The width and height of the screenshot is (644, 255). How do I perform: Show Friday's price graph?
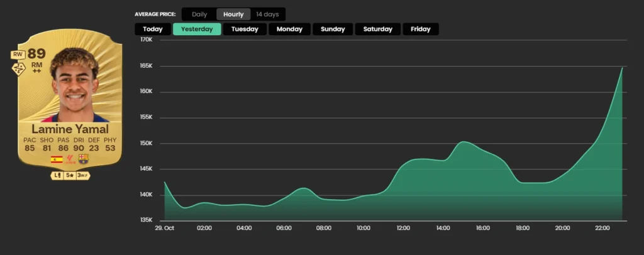pos(421,29)
